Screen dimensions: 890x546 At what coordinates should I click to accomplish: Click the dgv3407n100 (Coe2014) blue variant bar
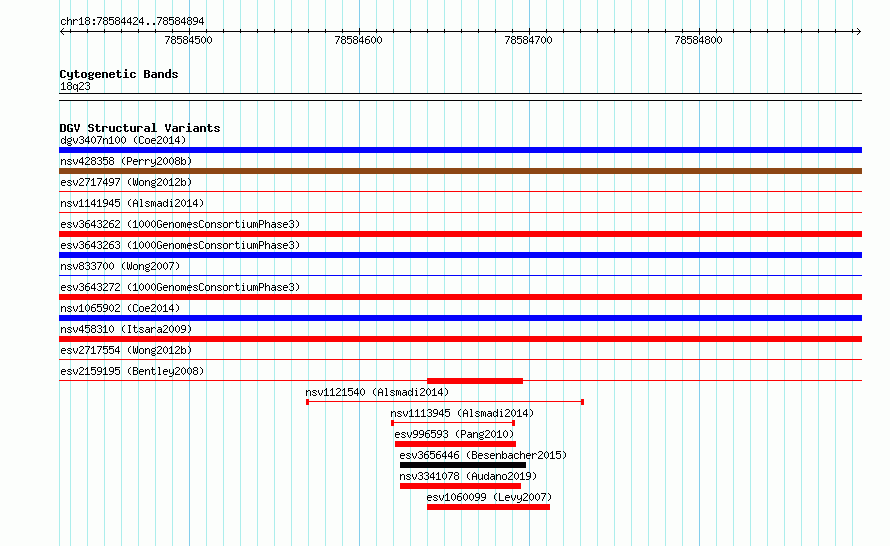(460, 150)
